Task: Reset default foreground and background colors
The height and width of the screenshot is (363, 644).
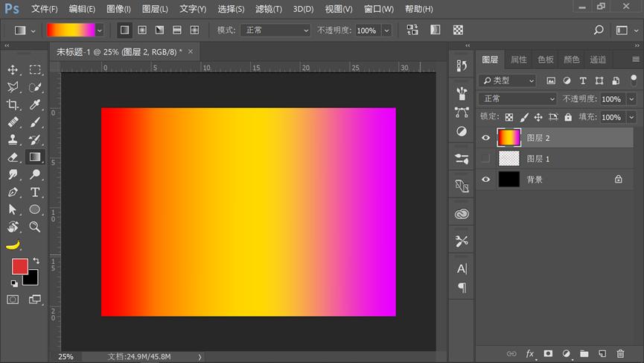Action: pyautogui.click(x=14, y=283)
